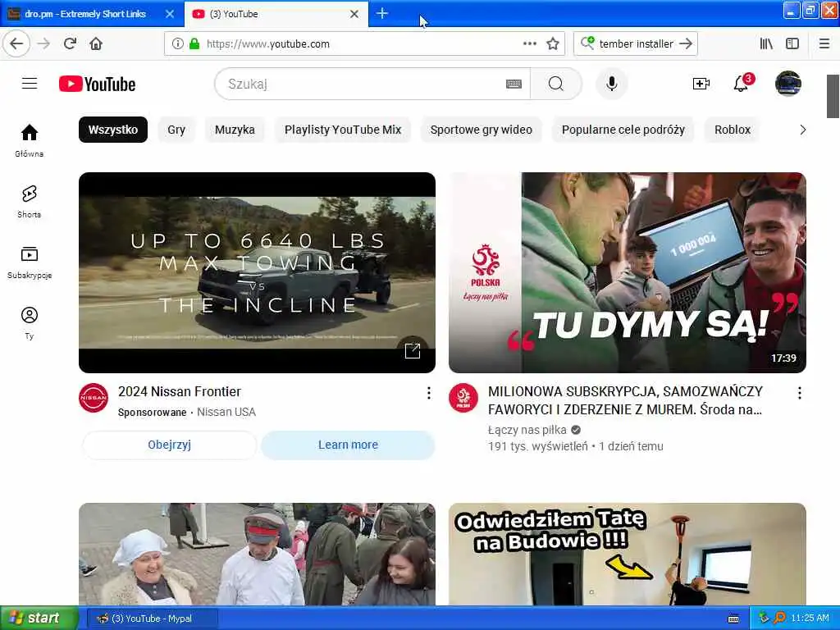840x630 pixels.
Task: Open the thumbnail with woman in white headscarf
Action: (257, 554)
